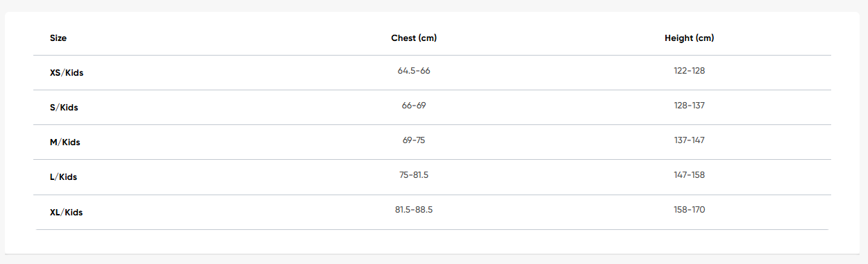Image resolution: width=868 pixels, height=264 pixels.
Task: Click the 66-69 chest measurement
Action: 414,106
